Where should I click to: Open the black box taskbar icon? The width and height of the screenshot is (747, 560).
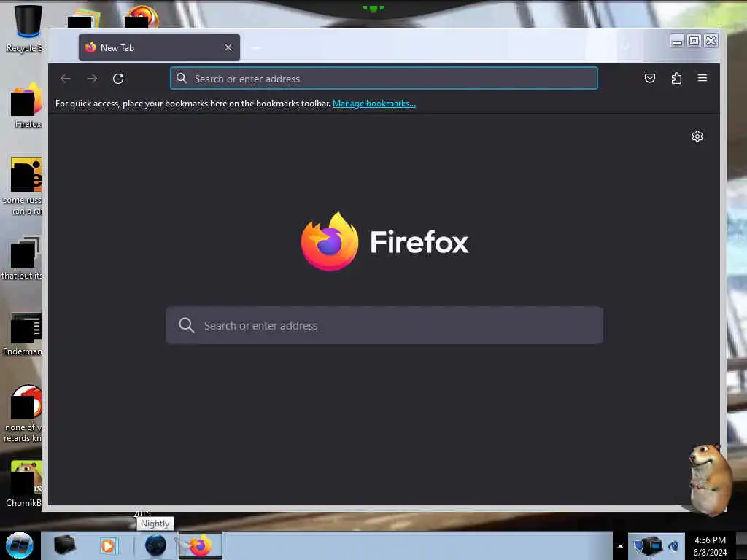click(x=64, y=545)
